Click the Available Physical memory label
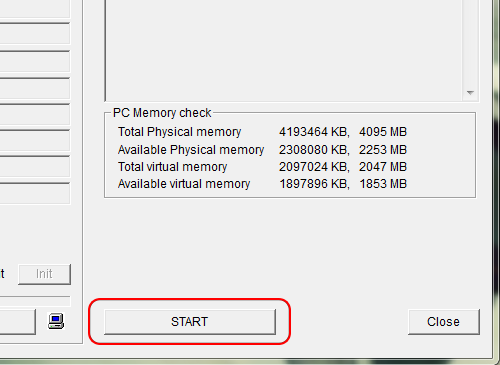 tap(191, 150)
